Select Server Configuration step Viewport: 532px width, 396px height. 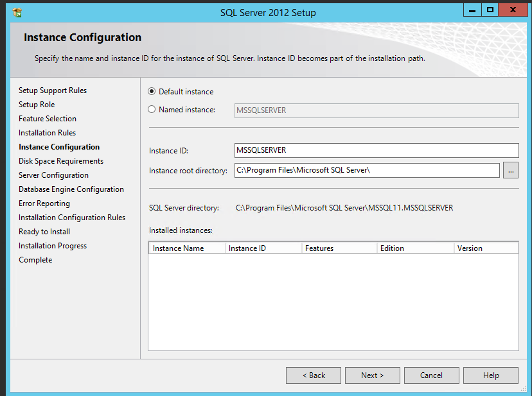click(53, 175)
